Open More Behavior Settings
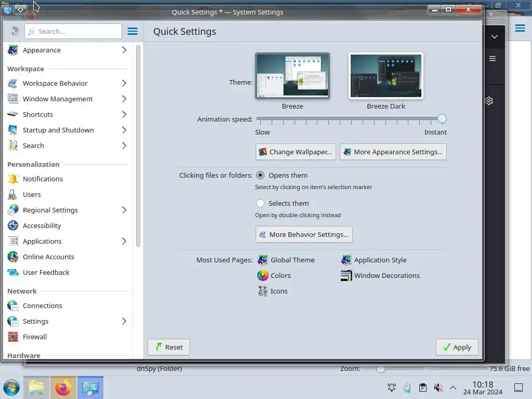 point(304,234)
